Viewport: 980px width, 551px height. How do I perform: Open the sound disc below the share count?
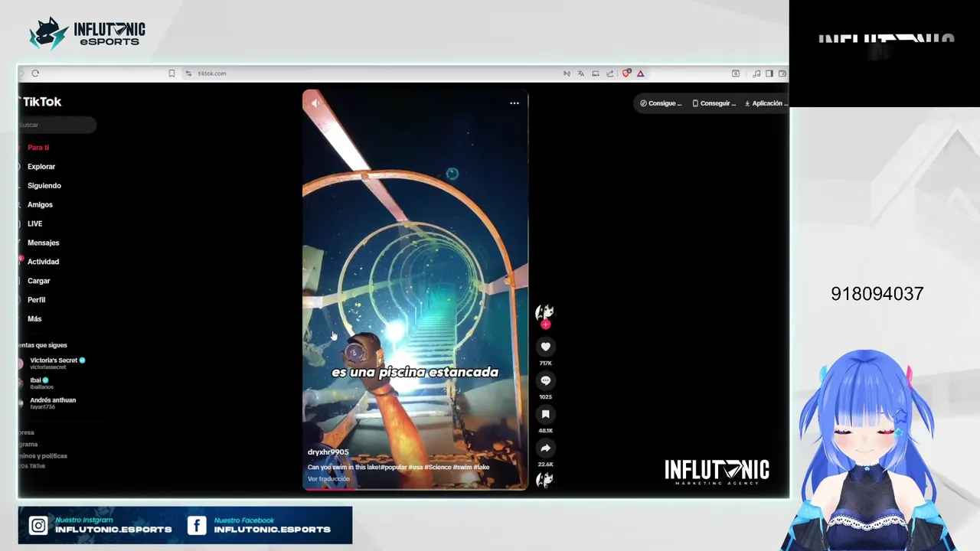pos(544,480)
